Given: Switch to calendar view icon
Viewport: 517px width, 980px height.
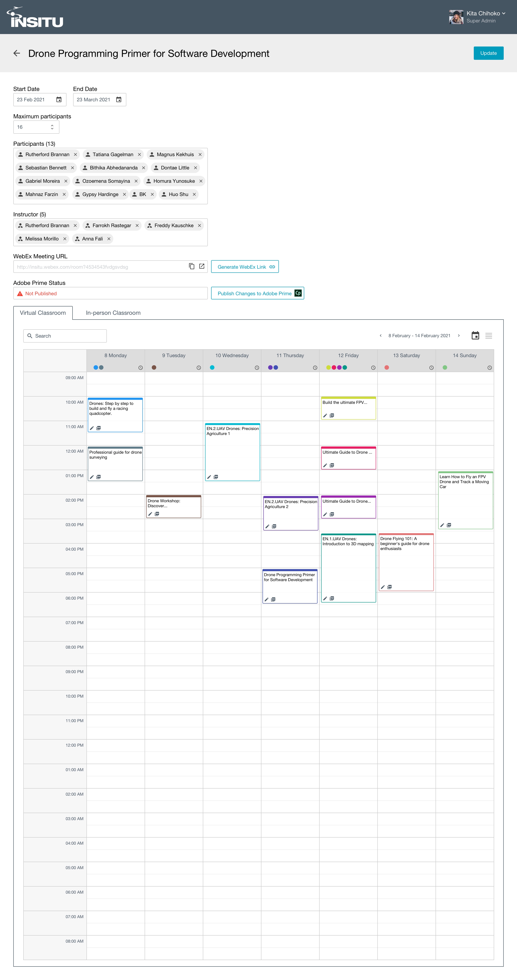Looking at the screenshot, I should point(475,336).
